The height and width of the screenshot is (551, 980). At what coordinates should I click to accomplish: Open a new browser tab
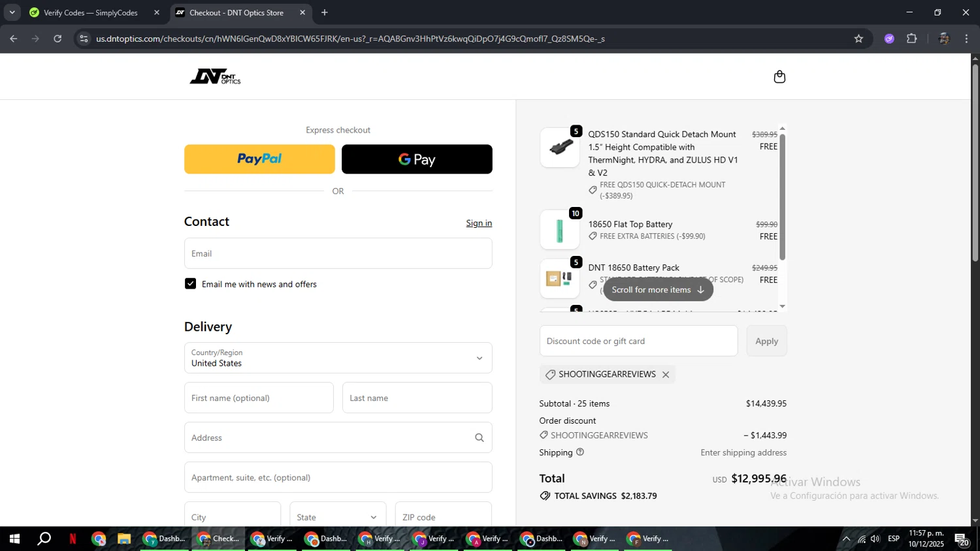click(x=325, y=12)
